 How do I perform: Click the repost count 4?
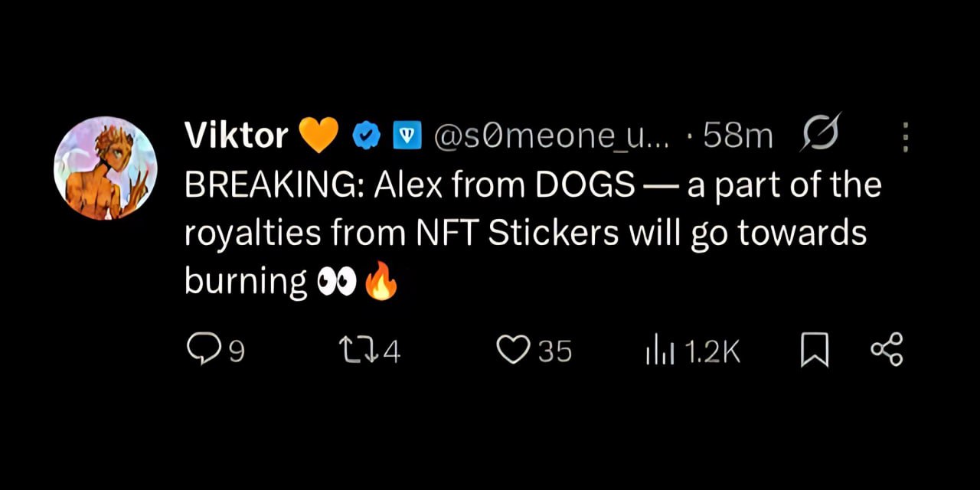tap(391, 351)
